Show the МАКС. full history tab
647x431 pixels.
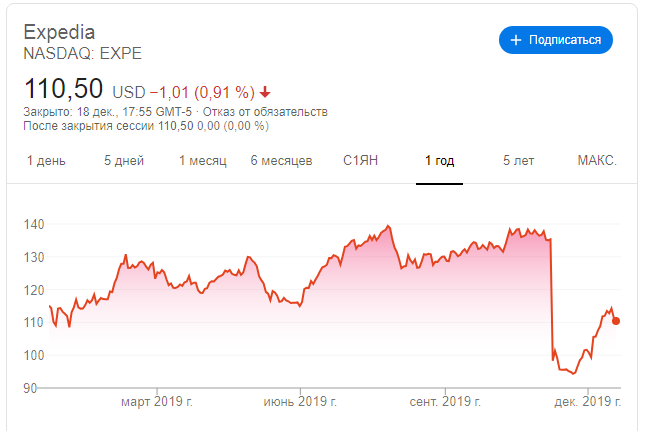(x=597, y=160)
